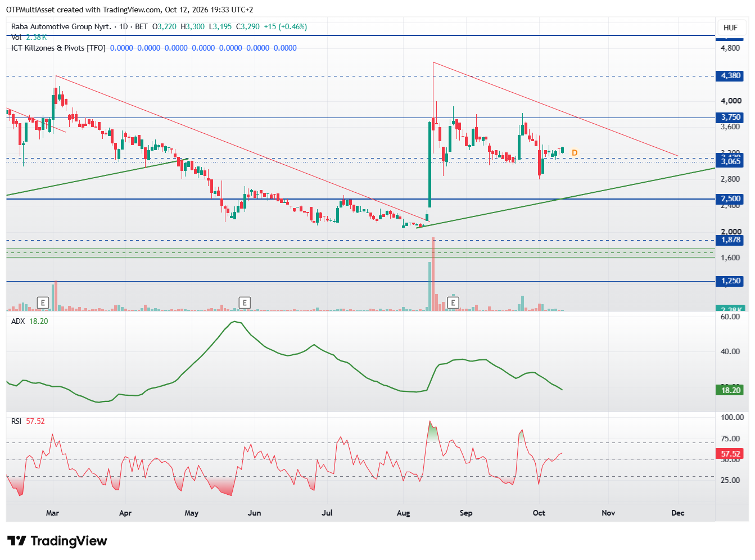Click the 1,250 price level label
This screenshot has height=560, width=755.
[x=730, y=281]
